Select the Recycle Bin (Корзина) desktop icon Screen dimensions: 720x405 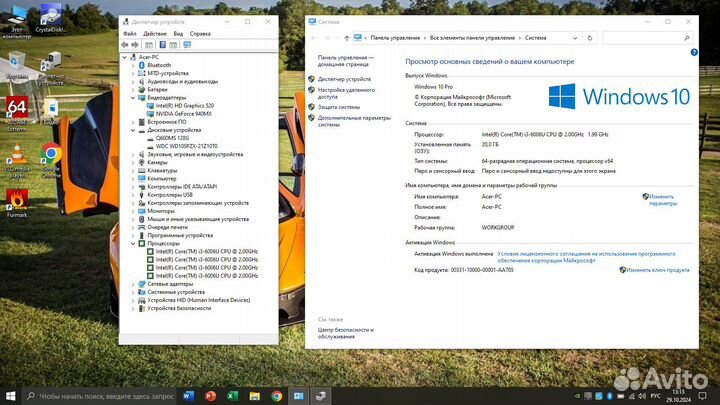[17, 66]
